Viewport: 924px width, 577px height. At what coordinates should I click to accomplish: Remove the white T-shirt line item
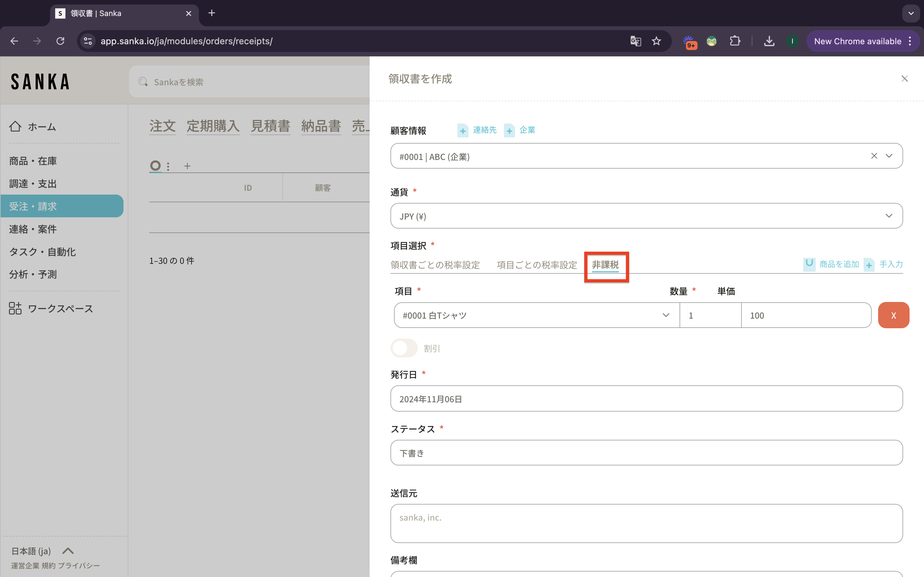click(x=893, y=315)
